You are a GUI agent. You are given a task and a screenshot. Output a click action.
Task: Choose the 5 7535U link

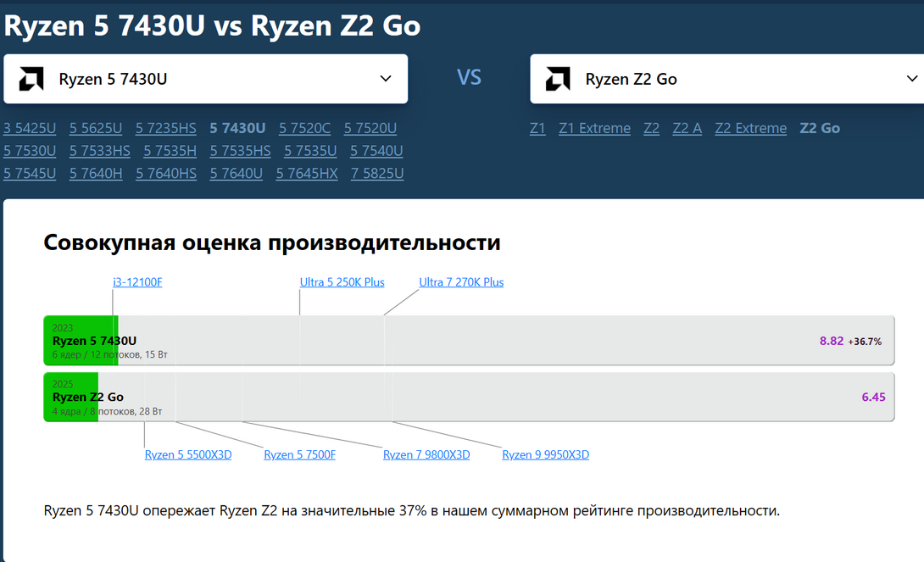tap(310, 151)
